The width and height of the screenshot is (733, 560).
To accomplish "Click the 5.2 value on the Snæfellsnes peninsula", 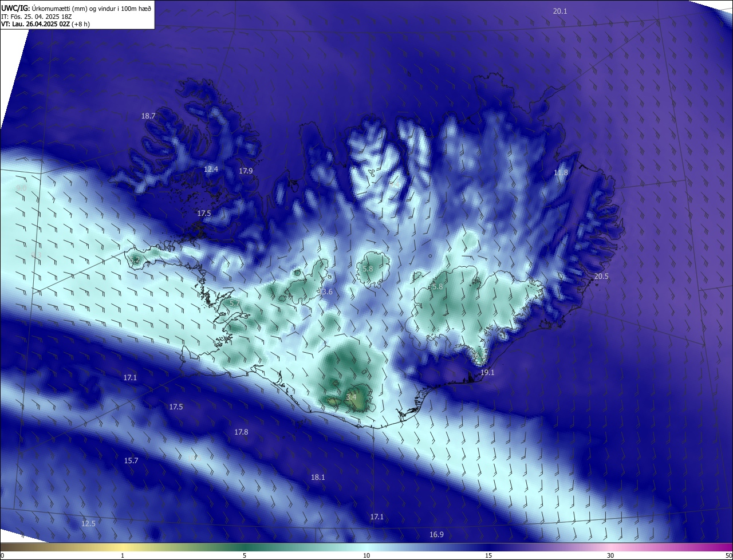I will coord(135,261).
